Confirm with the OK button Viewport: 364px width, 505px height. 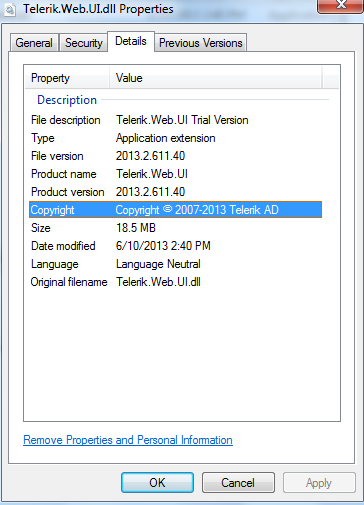point(157,482)
